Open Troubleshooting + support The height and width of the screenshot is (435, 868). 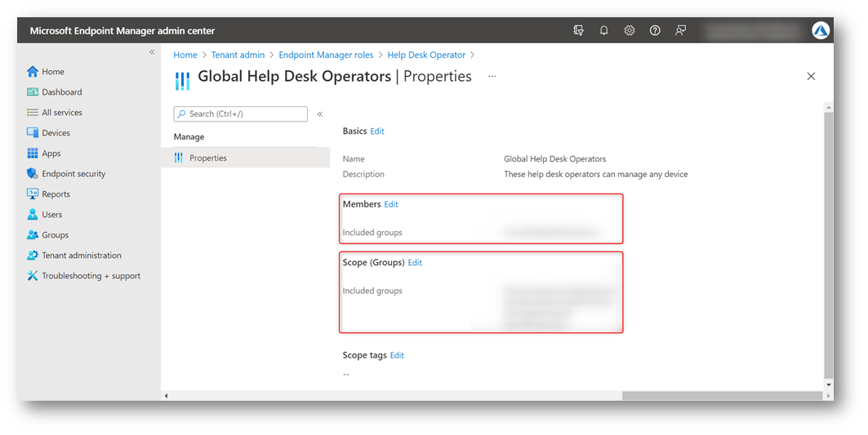point(83,276)
